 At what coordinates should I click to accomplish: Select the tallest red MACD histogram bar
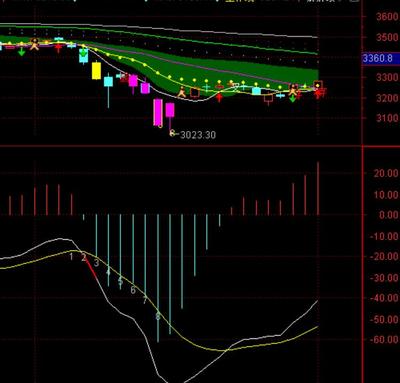pyautogui.click(x=318, y=189)
